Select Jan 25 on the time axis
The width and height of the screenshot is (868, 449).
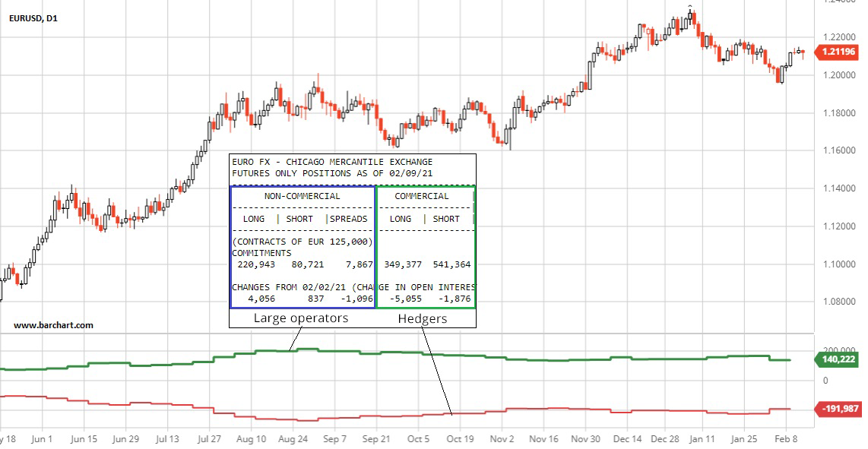[744, 439]
